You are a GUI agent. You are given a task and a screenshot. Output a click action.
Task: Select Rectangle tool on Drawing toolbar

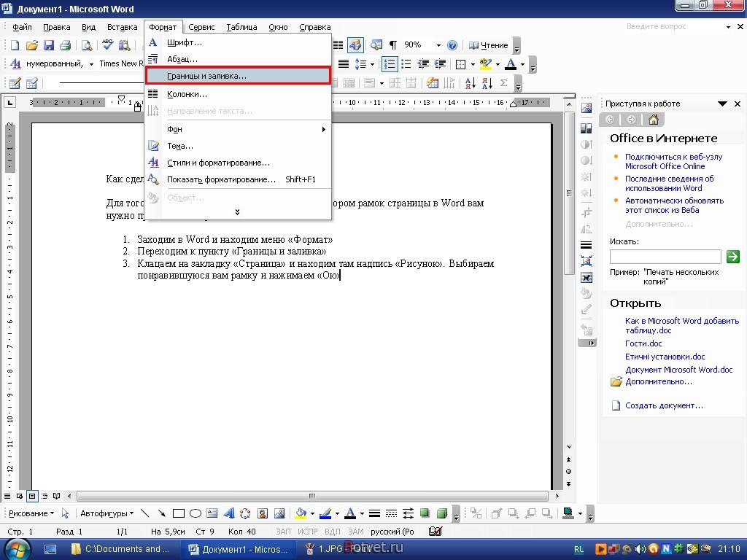tap(179, 513)
